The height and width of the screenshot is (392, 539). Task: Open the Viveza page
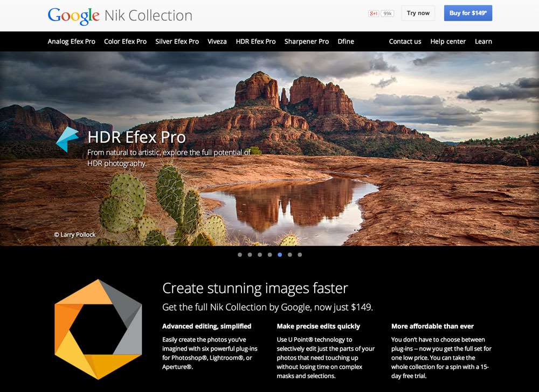tap(217, 41)
